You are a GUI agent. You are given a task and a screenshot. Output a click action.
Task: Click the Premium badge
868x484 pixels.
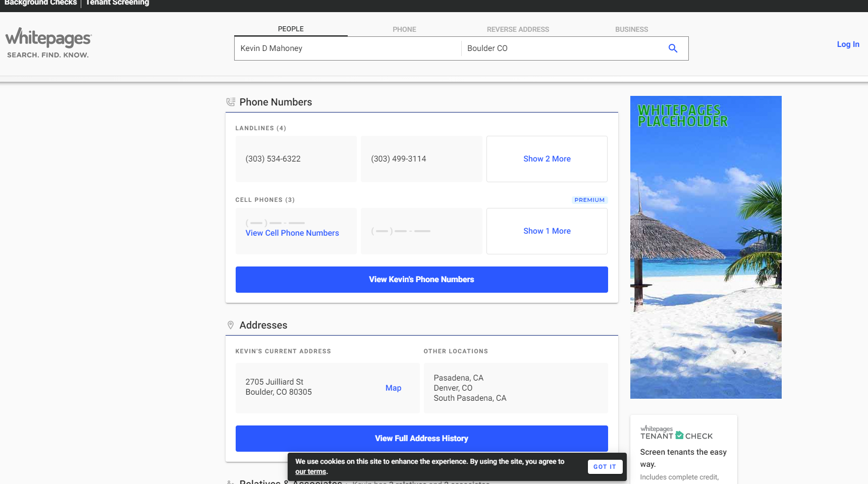[589, 200]
